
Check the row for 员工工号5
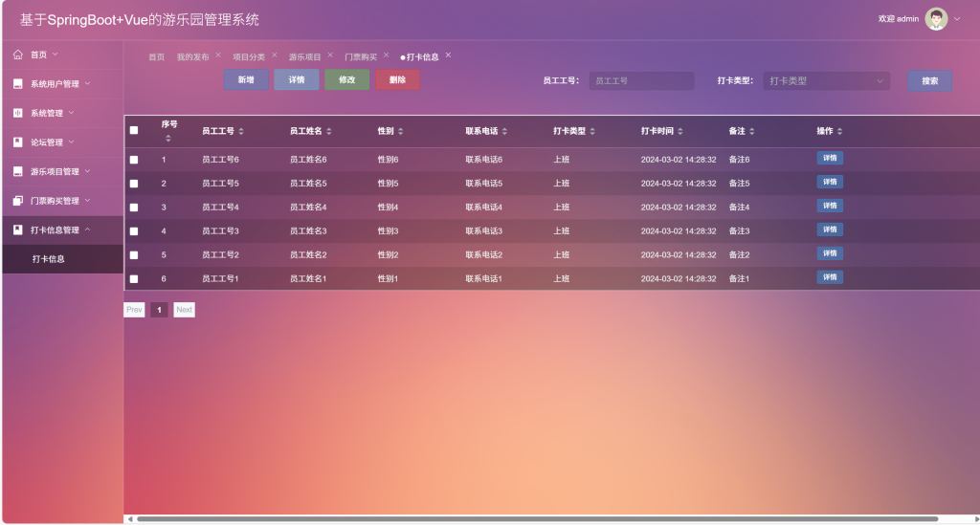[x=134, y=184]
